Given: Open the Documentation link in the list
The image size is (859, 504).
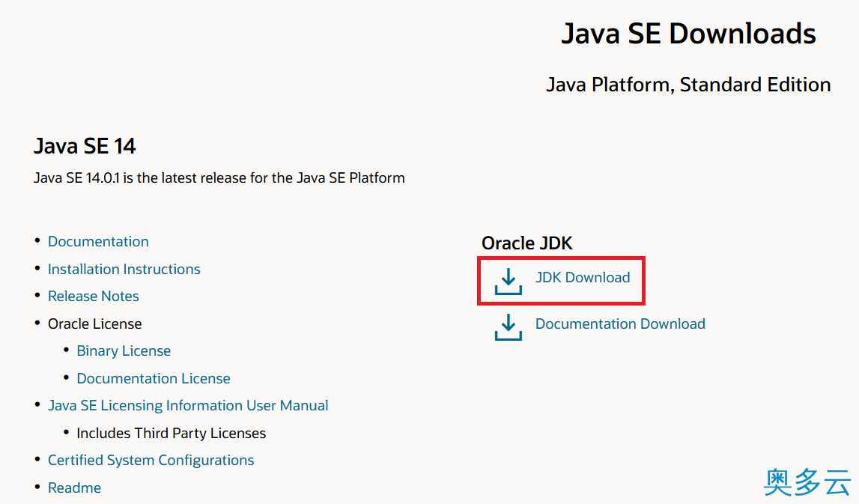Looking at the screenshot, I should pos(98,242).
